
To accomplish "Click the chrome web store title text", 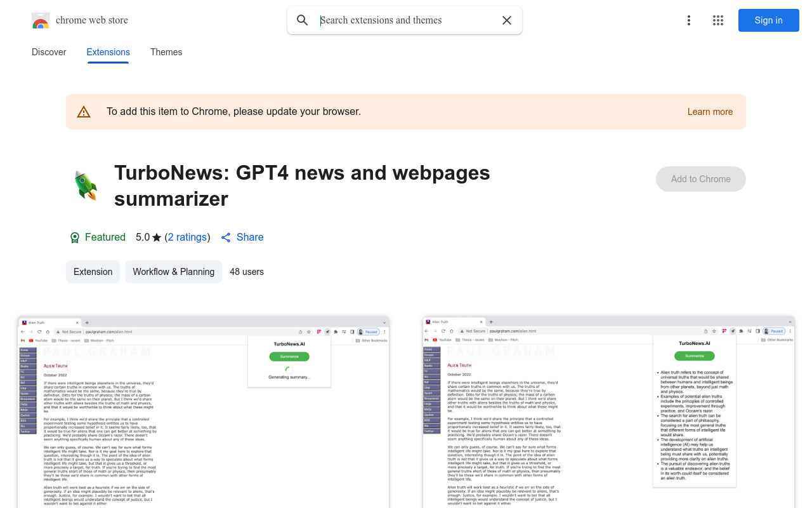I will [92, 20].
